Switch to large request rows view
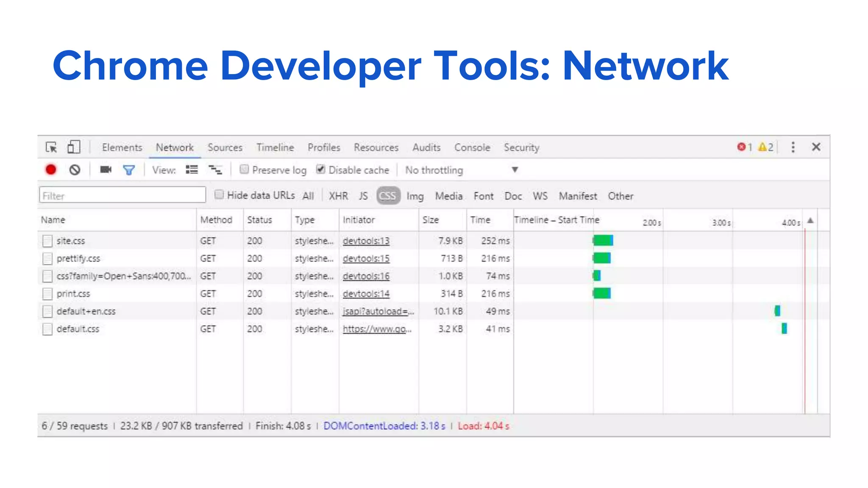Screen dimensions: 868x488 click(x=192, y=170)
